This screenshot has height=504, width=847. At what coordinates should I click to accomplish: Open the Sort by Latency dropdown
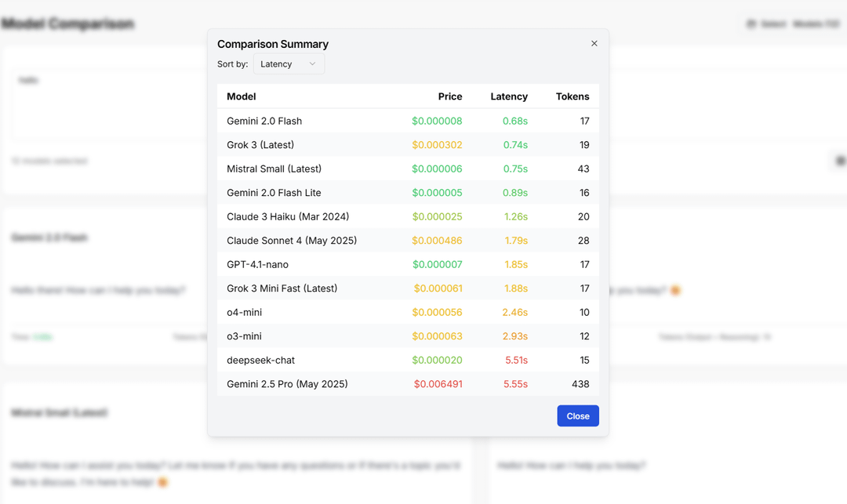click(289, 63)
